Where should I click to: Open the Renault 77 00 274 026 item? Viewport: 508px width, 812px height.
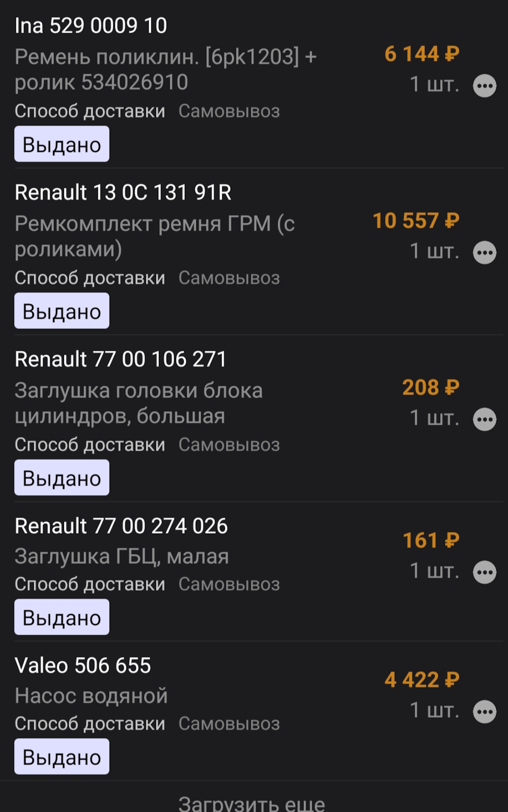click(x=121, y=526)
